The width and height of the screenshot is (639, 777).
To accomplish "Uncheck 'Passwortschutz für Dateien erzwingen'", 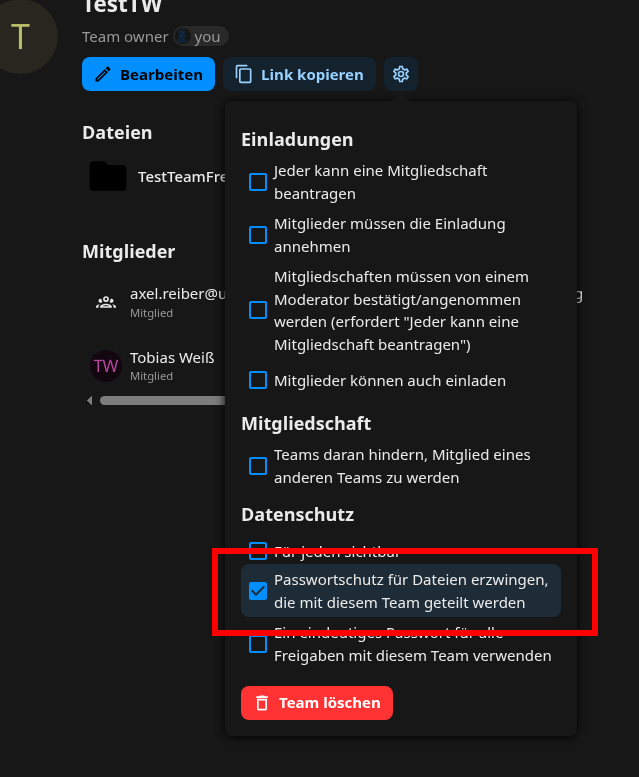I will click(x=258, y=591).
